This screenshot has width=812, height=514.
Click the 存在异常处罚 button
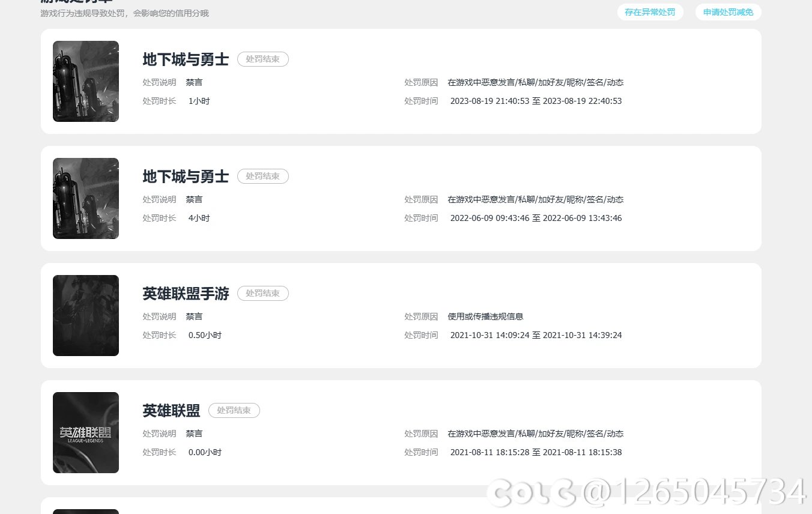(650, 12)
